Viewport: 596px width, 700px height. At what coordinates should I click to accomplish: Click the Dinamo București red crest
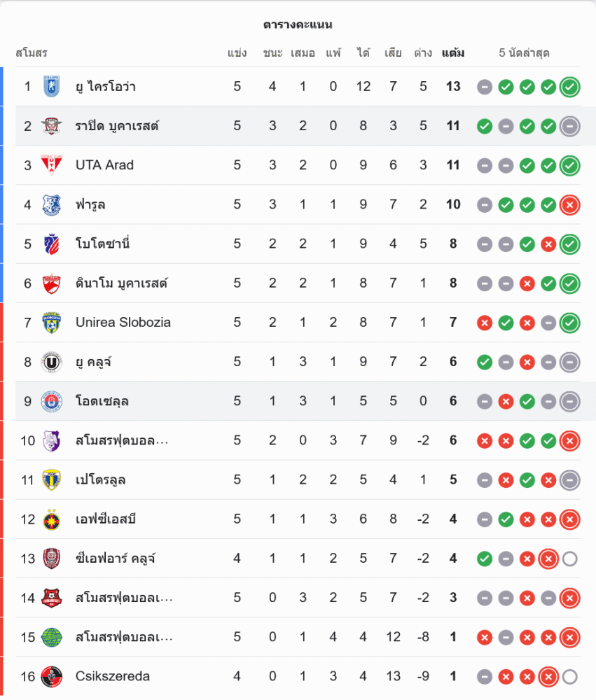pos(52,283)
